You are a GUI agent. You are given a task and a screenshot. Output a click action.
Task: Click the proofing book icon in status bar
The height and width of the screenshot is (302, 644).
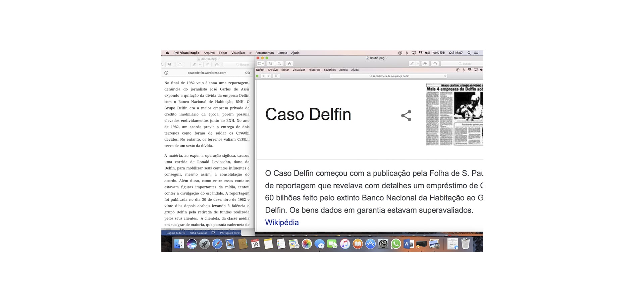click(x=213, y=233)
